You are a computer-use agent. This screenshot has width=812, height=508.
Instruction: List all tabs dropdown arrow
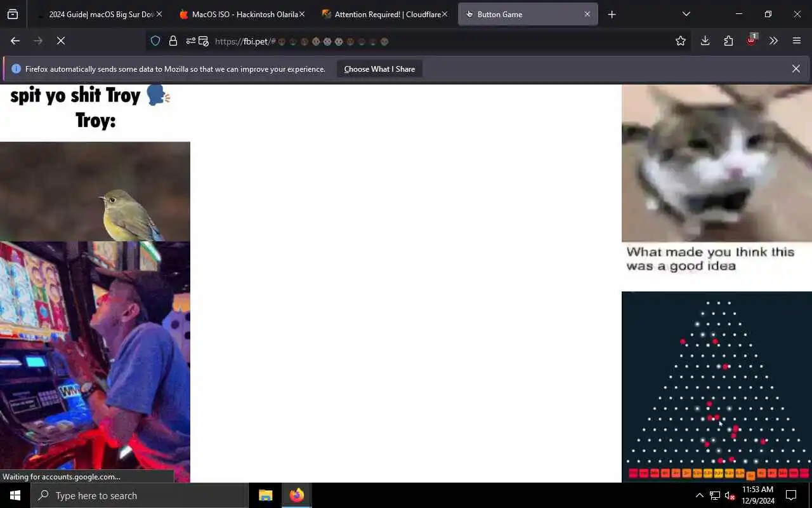pyautogui.click(x=686, y=14)
